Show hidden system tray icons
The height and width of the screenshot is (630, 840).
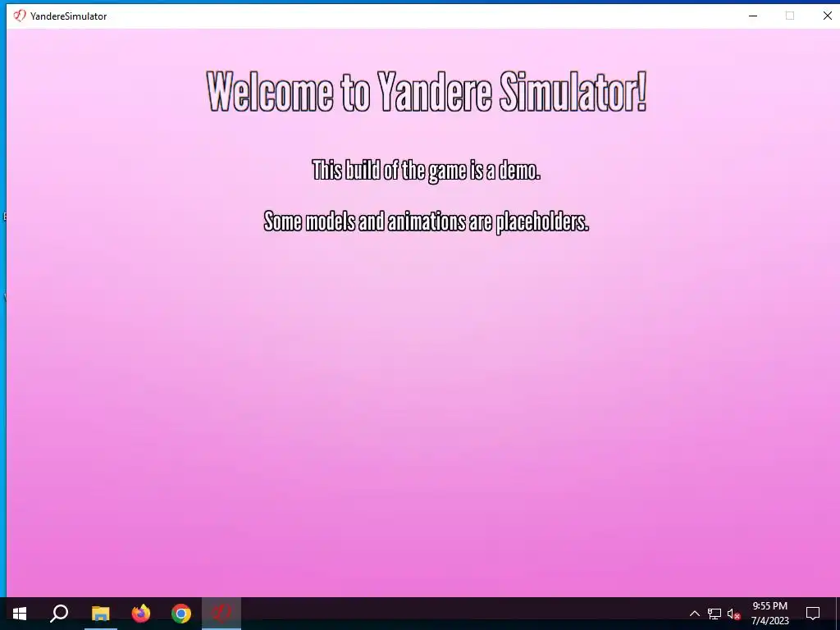tap(694, 614)
